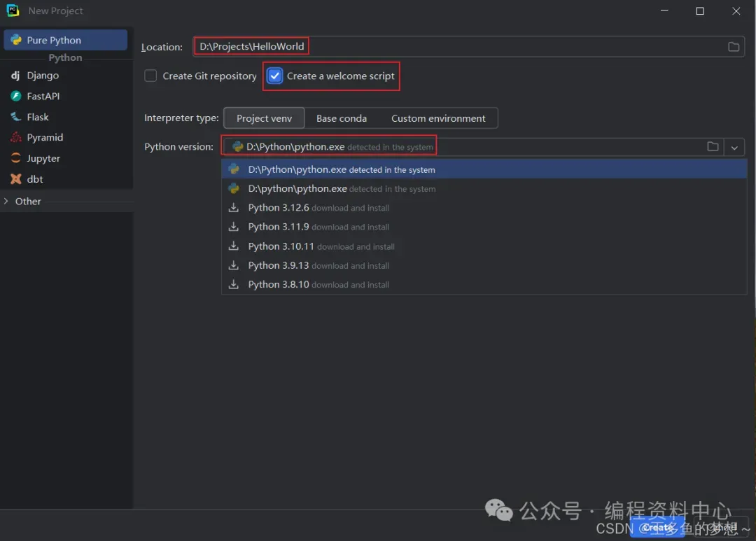
Task: Select Project venv interpreter type
Action: pyautogui.click(x=264, y=118)
